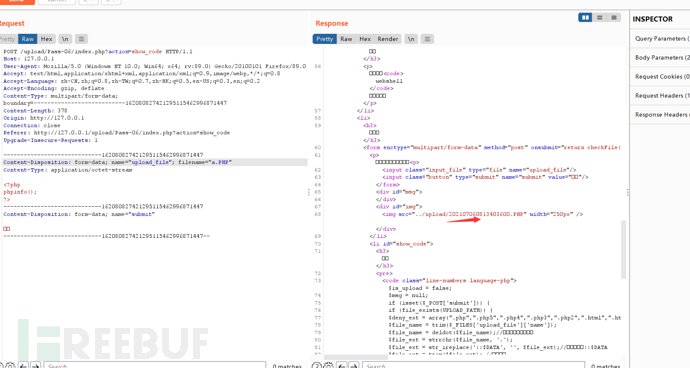Open the Hex tab in Response panel
The height and width of the screenshot is (368, 690).
tap(365, 39)
